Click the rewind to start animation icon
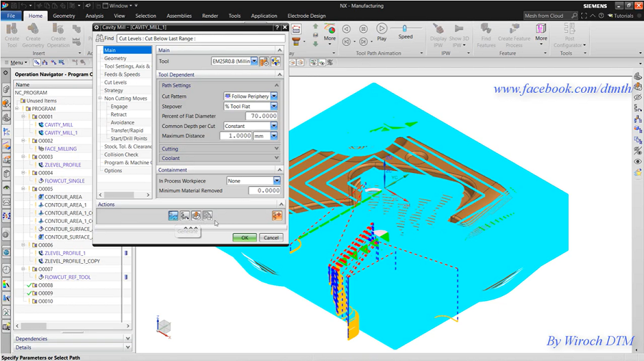 tap(346, 41)
